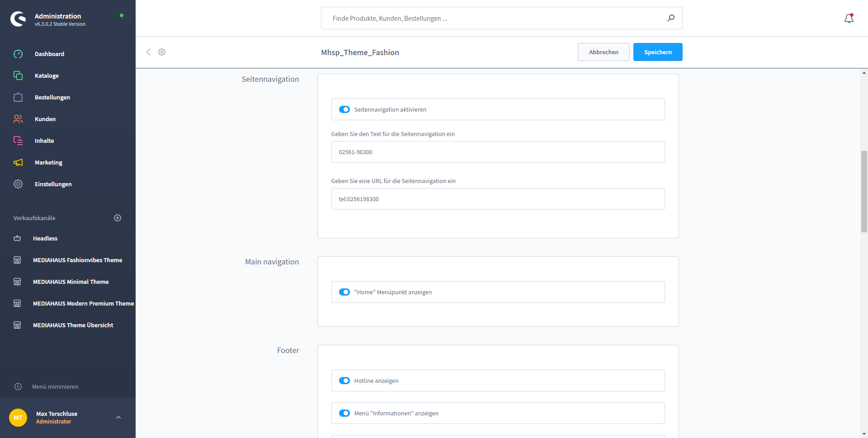
Task: Click the search magnifier icon
Action: coord(671,18)
